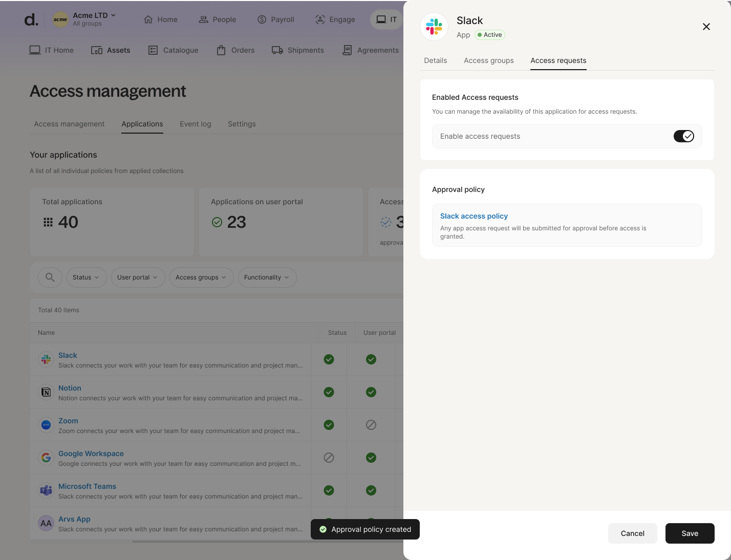Screen dimensions: 731x560
Task: Click Google Workspace's disabled status indicator
Action: [329, 458]
